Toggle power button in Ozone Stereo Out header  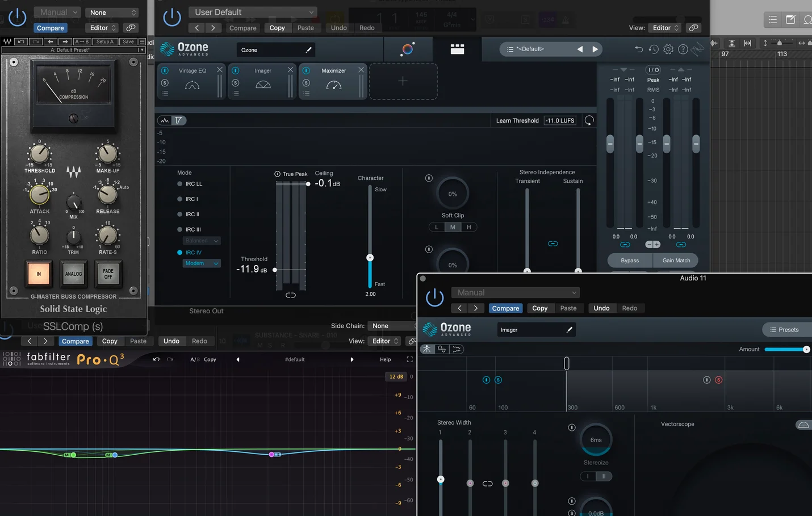(x=171, y=18)
